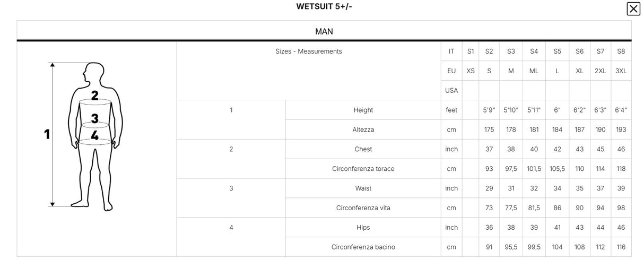The width and height of the screenshot is (644, 268).
Task: Click the Waist row label
Action: [x=363, y=188]
